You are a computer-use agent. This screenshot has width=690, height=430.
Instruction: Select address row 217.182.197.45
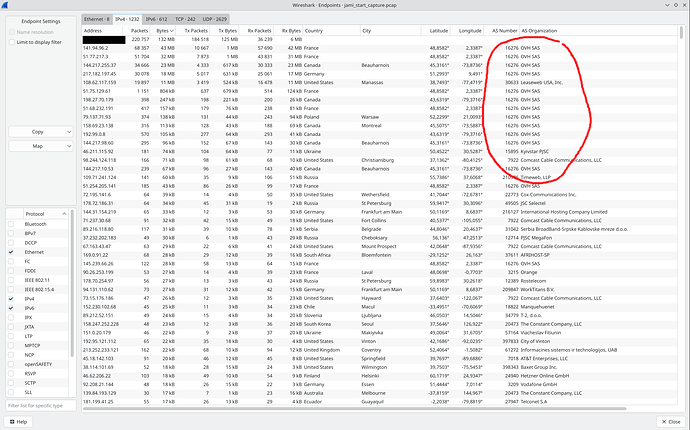pyautogui.click(x=379, y=74)
